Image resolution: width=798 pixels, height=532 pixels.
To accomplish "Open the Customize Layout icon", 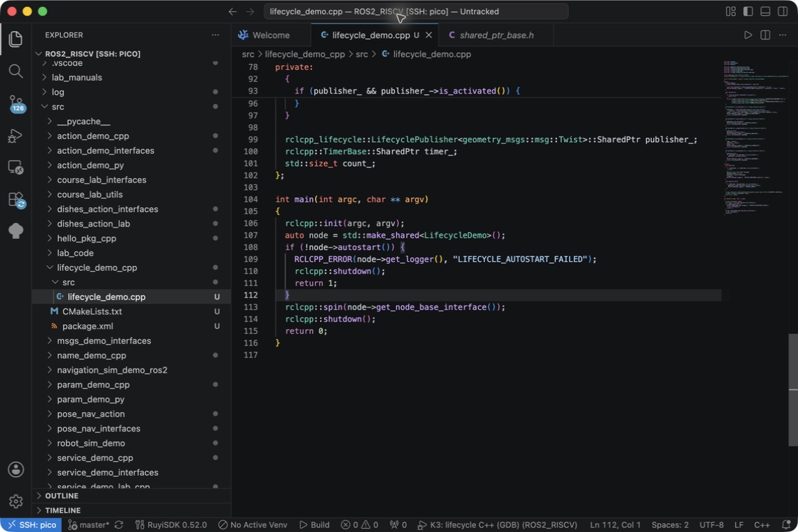I will (731, 11).
